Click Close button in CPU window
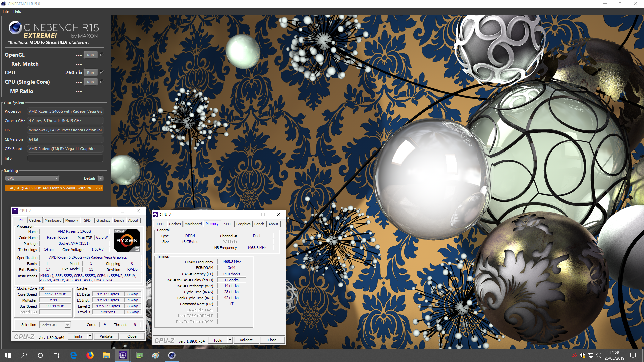The width and height of the screenshot is (644, 362). point(132,336)
